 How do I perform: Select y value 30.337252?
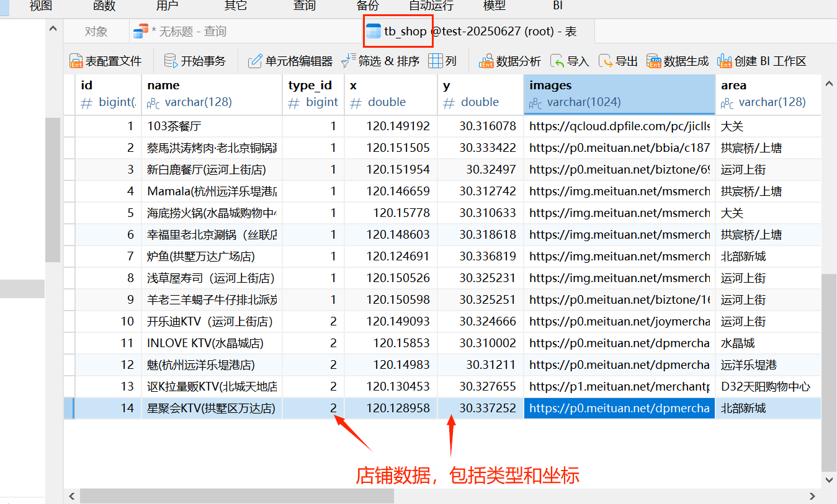(x=481, y=408)
